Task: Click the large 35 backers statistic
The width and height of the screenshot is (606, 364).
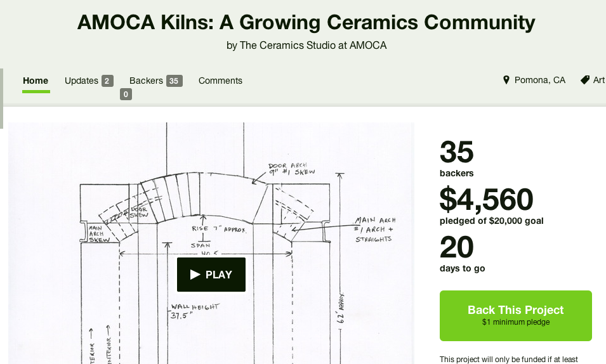Action: tap(457, 153)
